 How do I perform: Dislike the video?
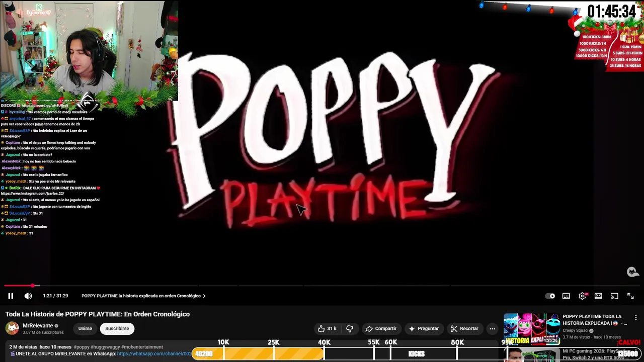[350, 328]
